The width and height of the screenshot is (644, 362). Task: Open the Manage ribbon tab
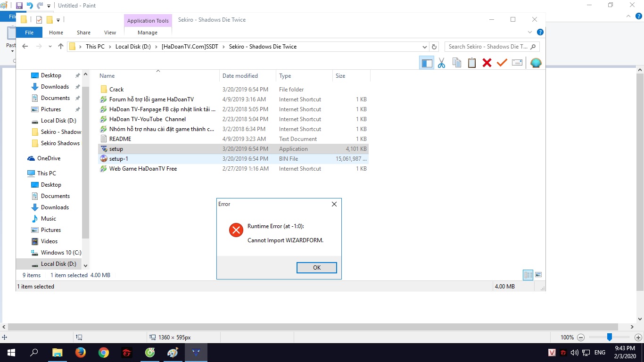coord(148,33)
